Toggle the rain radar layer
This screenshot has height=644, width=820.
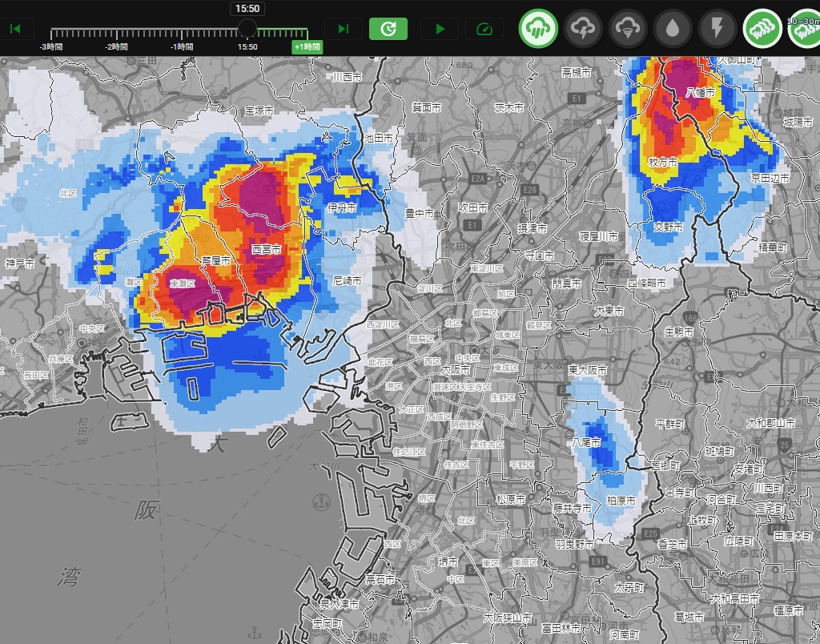[x=539, y=29]
